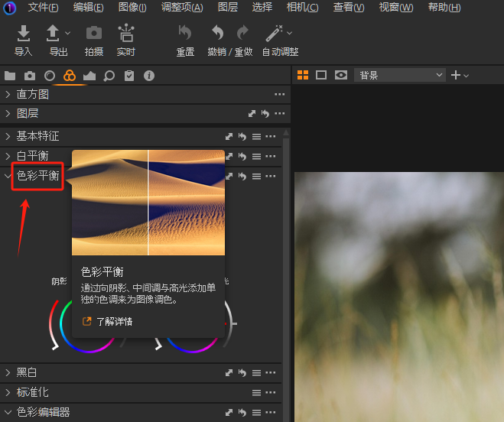Viewport: 504px width, 422px height.
Task: Click the Live view (实时) icon
Action: (126, 33)
